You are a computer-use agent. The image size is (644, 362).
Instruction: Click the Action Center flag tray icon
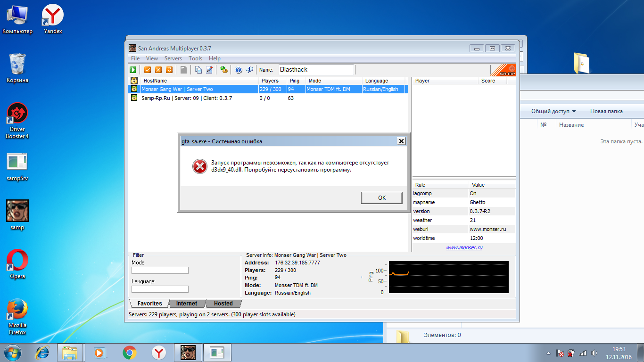[x=560, y=353]
